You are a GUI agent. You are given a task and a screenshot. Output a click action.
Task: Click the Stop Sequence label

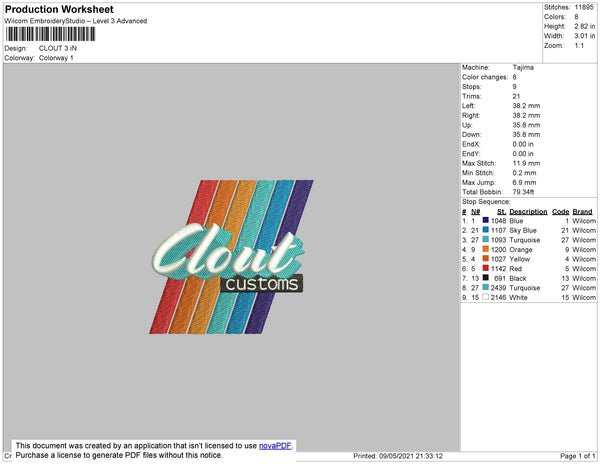(486, 202)
